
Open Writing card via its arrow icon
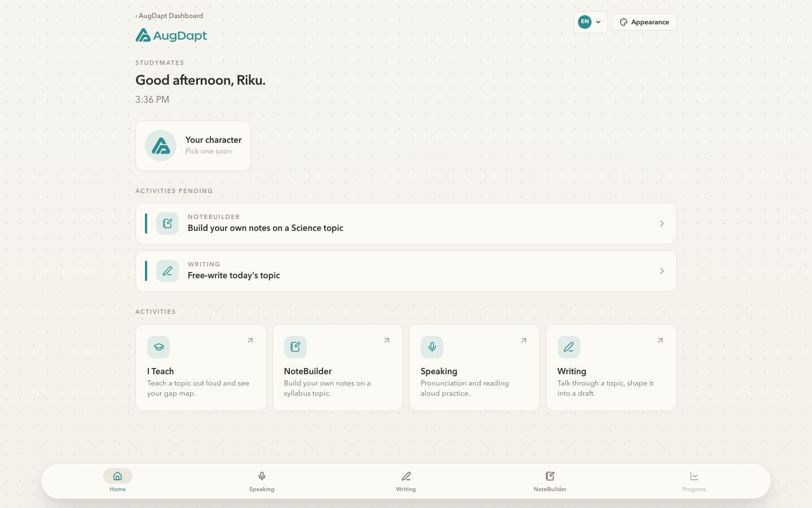click(660, 340)
